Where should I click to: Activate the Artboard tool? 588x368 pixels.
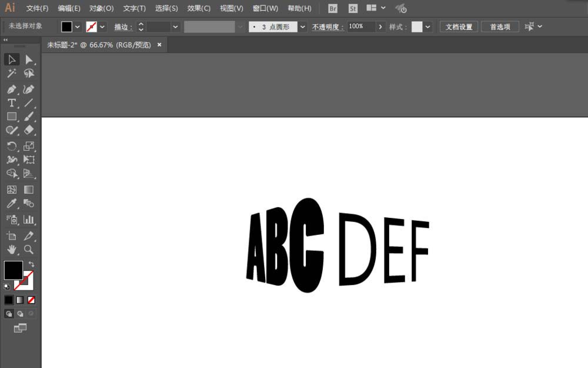click(12, 236)
